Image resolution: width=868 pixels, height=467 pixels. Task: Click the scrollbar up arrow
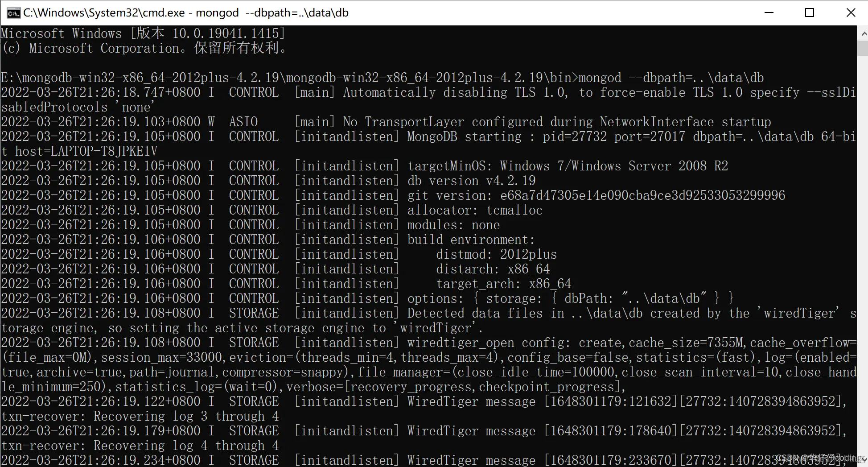863,33
